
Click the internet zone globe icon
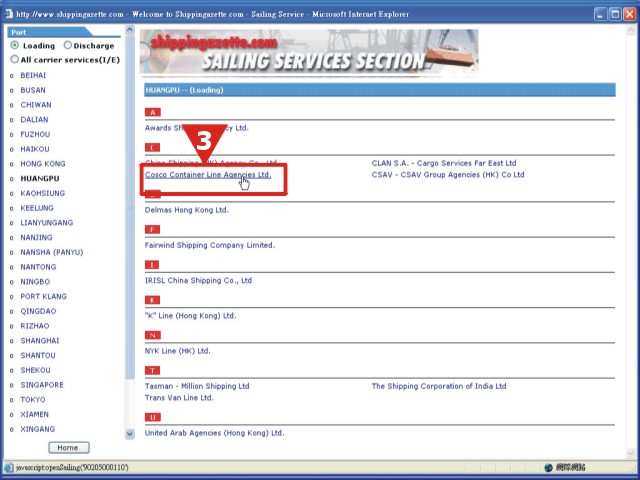click(x=549, y=467)
